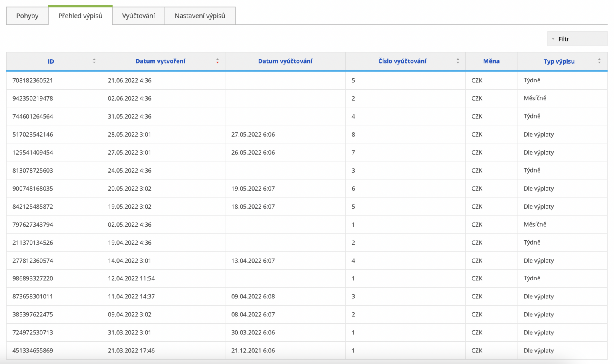Click creation date 11.04.2022 14:37

(131, 296)
